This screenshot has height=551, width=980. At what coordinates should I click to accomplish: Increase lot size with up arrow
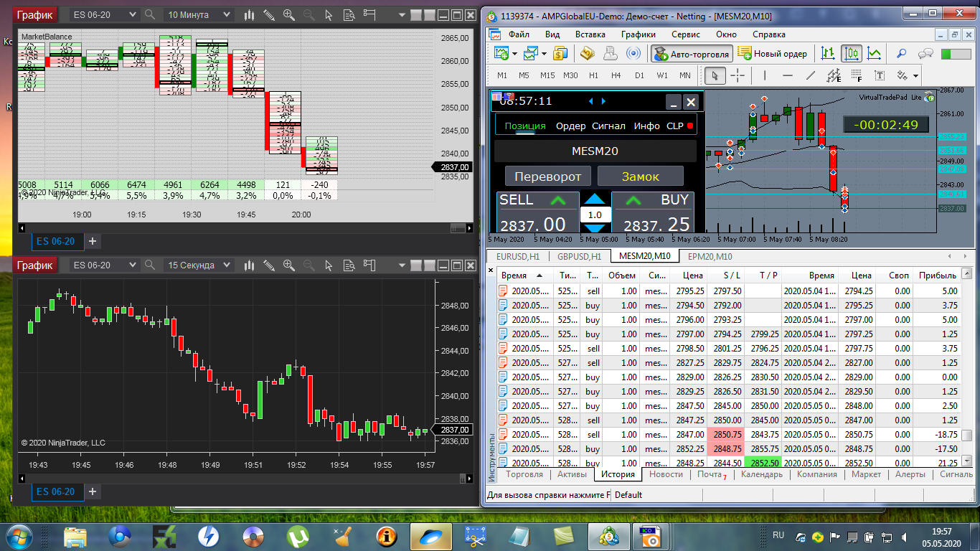click(595, 199)
